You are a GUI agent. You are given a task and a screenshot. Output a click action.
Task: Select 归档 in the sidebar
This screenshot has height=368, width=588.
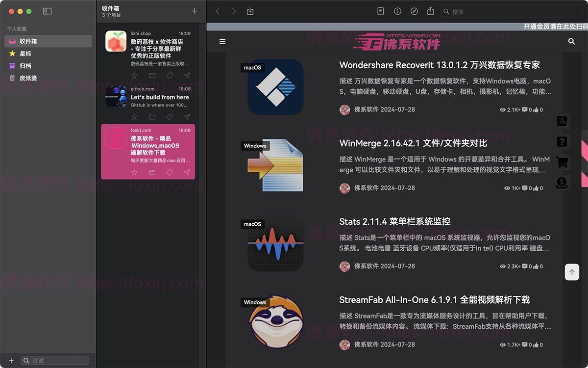pyautogui.click(x=25, y=66)
